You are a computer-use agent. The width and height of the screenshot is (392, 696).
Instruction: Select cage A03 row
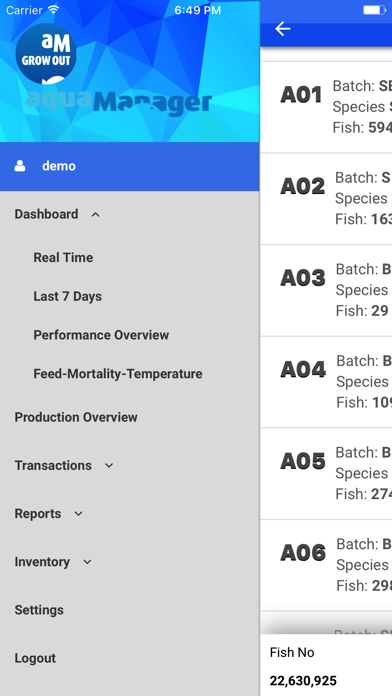coord(326,290)
